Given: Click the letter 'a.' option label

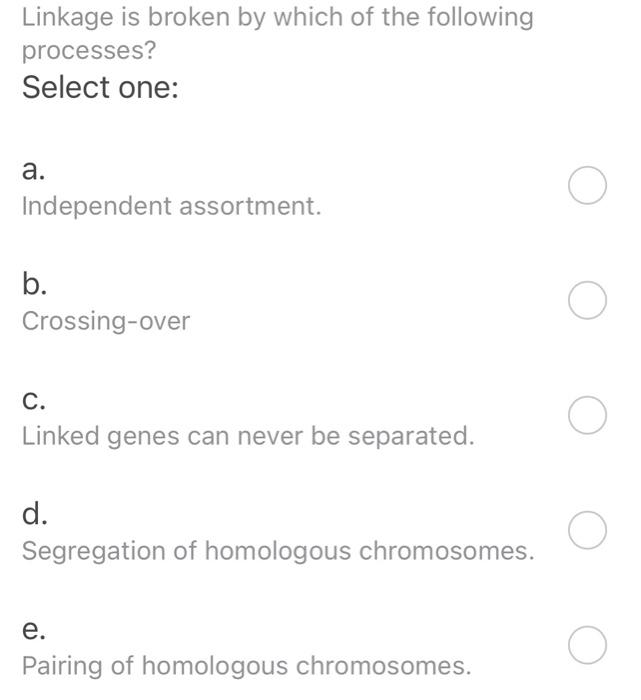Looking at the screenshot, I should [33, 170].
